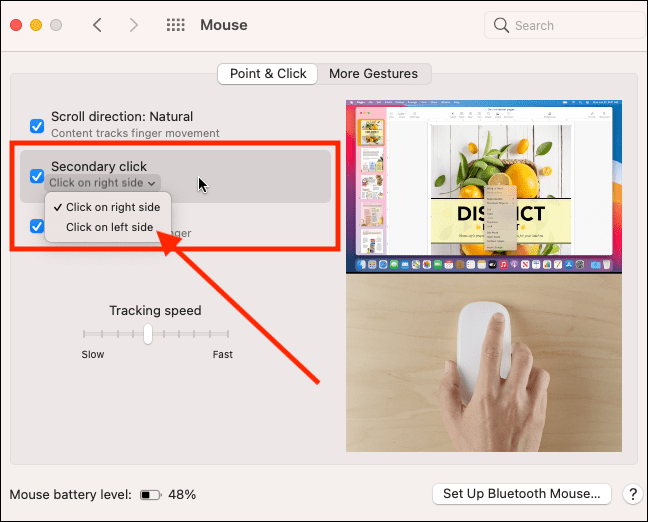Viewport: 648px width, 522px height.
Task: Click the search magnifier icon
Action: click(x=501, y=25)
